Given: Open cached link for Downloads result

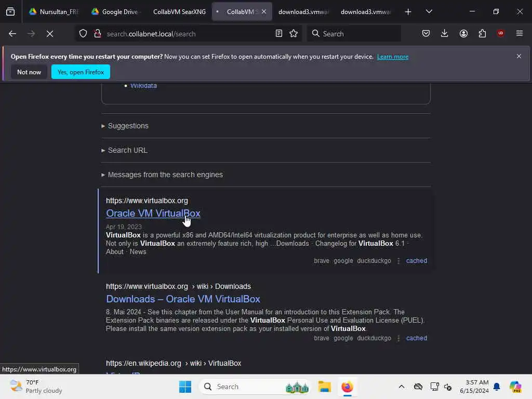Looking at the screenshot, I should click(x=416, y=338).
